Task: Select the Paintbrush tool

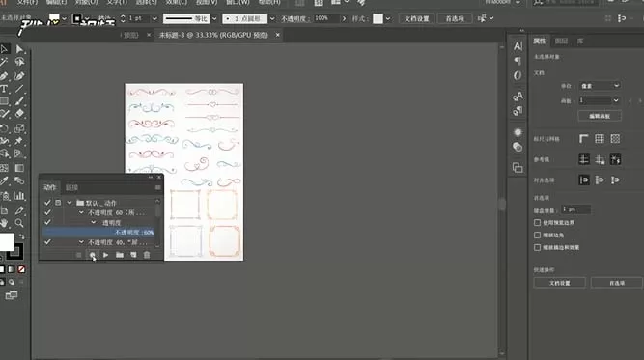Action: click(x=19, y=101)
